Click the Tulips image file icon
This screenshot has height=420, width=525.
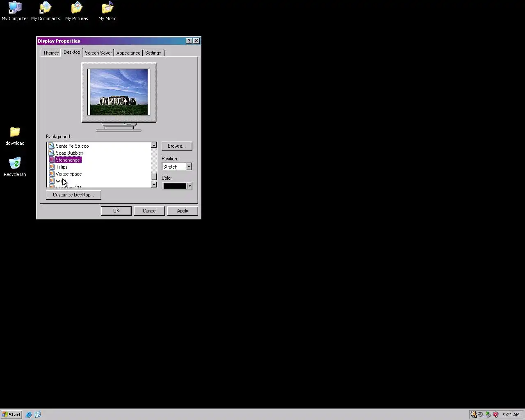pos(52,167)
